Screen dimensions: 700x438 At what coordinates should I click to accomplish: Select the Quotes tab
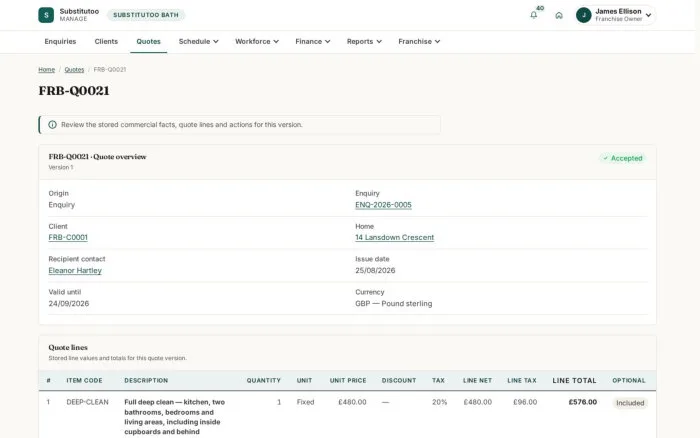148,42
